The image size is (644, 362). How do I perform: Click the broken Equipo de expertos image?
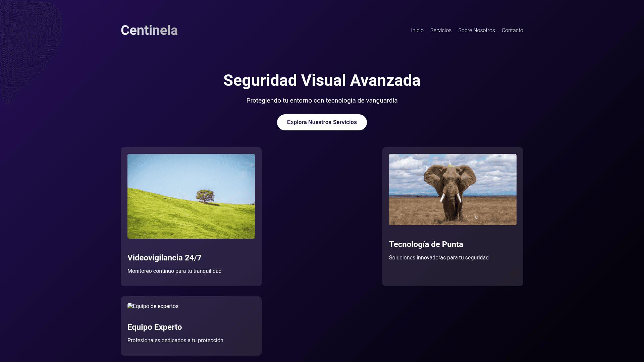(153, 306)
